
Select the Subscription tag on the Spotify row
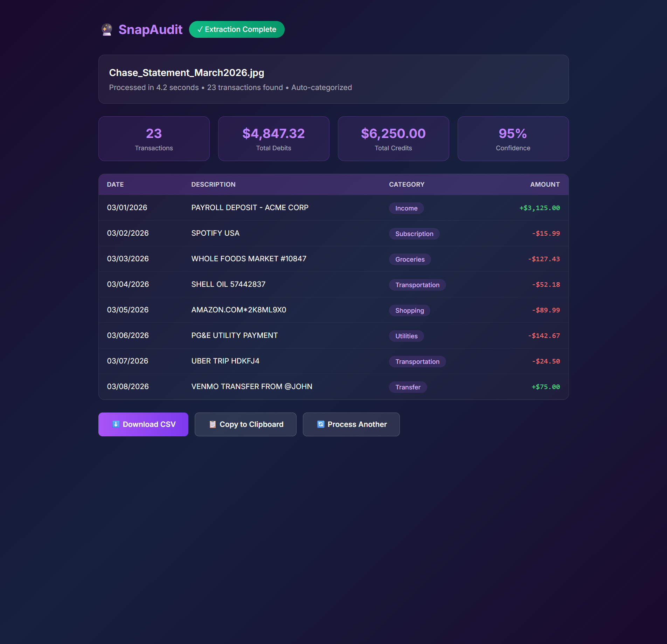(414, 234)
